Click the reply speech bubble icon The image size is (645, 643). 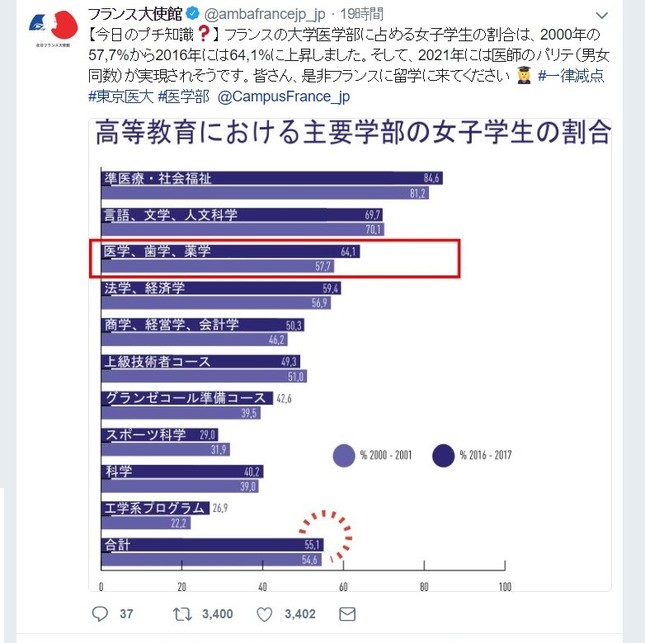99,613
